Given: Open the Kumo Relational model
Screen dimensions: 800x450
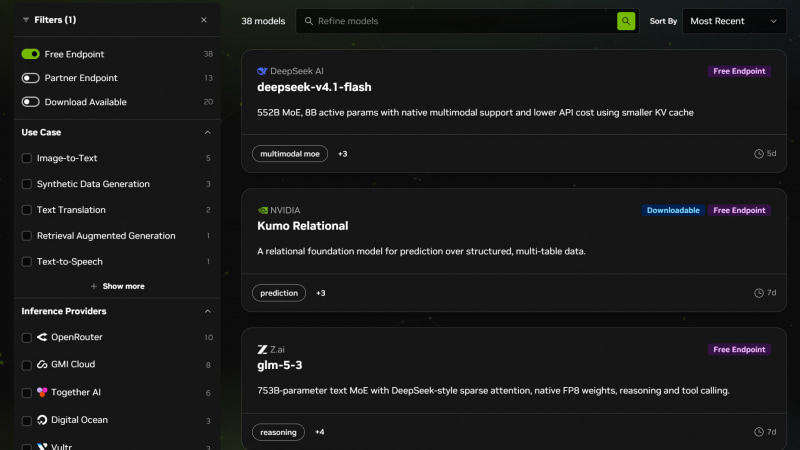Looking at the screenshot, I should [303, 226].
